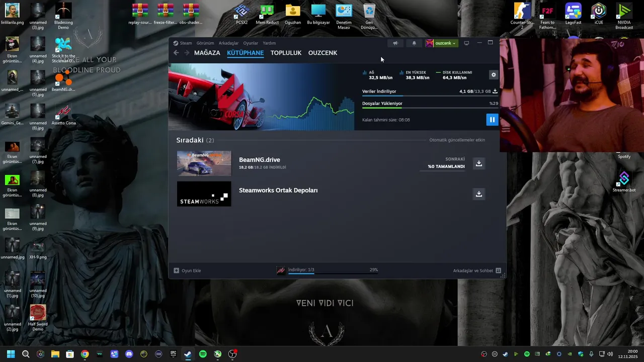Viewport: 644px width, 362px height.
Task: Select the Oguzhan user folder icon
Action: pyautogui.click(x=293, y=15)
